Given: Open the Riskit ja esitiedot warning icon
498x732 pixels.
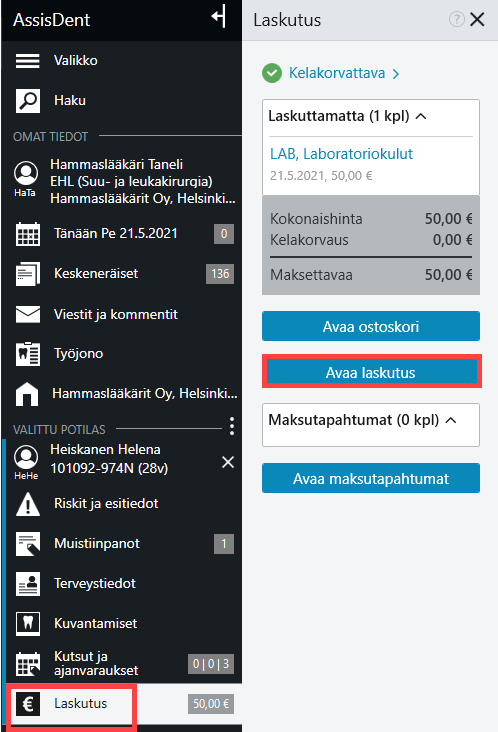Looking at the screenshot, I should pos(28,504).
